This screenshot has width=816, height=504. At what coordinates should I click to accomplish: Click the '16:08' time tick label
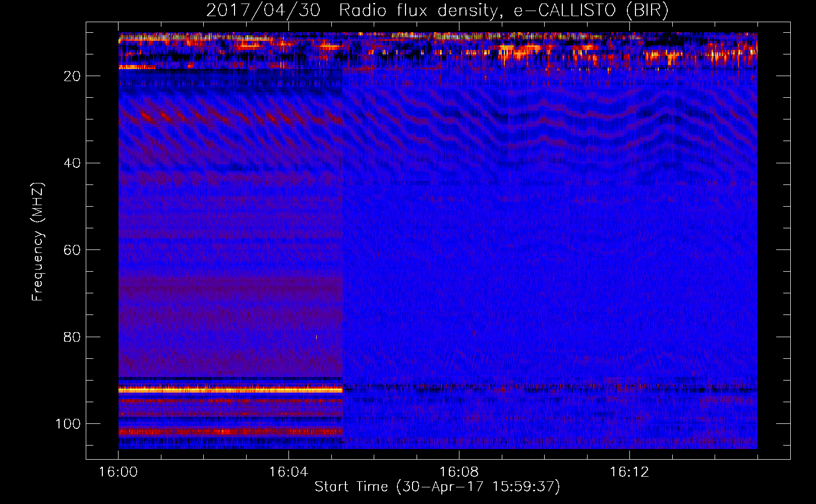coord(459,472)
